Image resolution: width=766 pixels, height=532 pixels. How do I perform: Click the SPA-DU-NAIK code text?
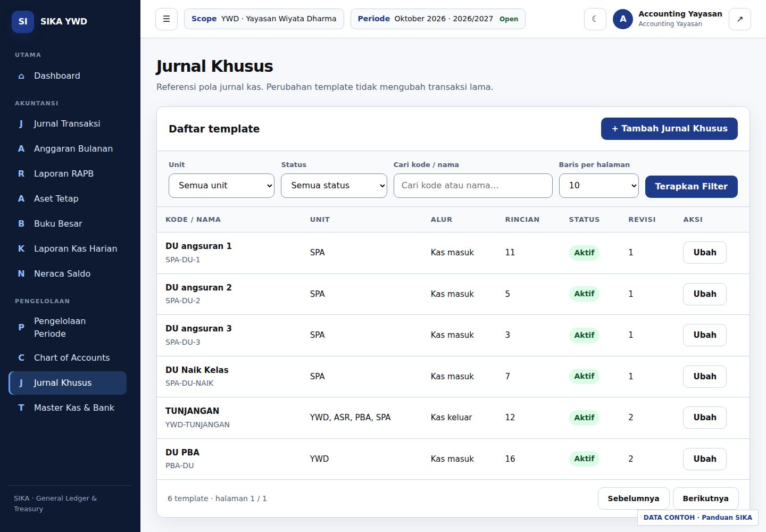click(x=189, y=383)
